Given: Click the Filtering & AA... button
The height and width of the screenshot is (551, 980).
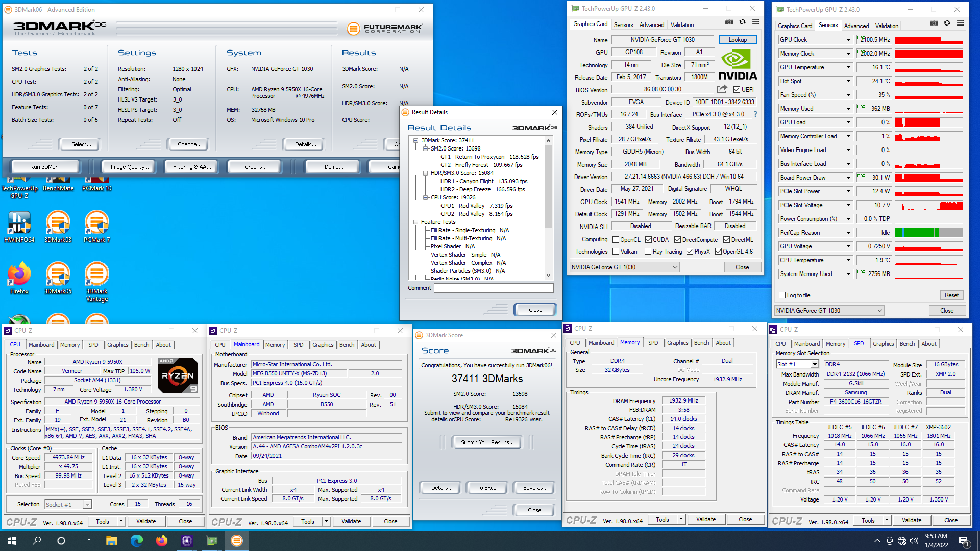Looking at the screenshot, I should click(x=191, y=167).
